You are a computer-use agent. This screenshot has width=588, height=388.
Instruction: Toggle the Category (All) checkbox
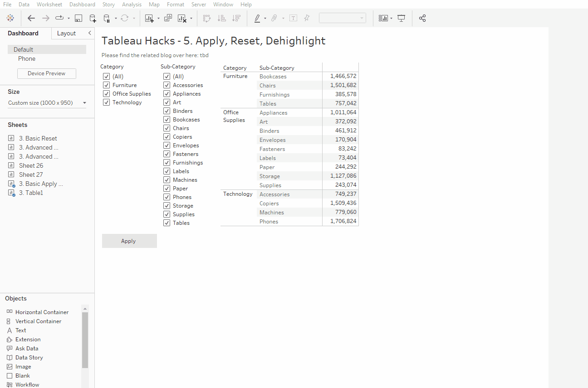click(106, 77)
